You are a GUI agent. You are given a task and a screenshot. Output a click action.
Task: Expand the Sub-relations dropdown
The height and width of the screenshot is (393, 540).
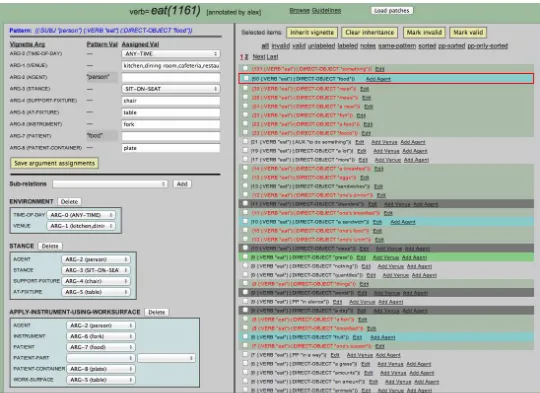click(110, 184)
